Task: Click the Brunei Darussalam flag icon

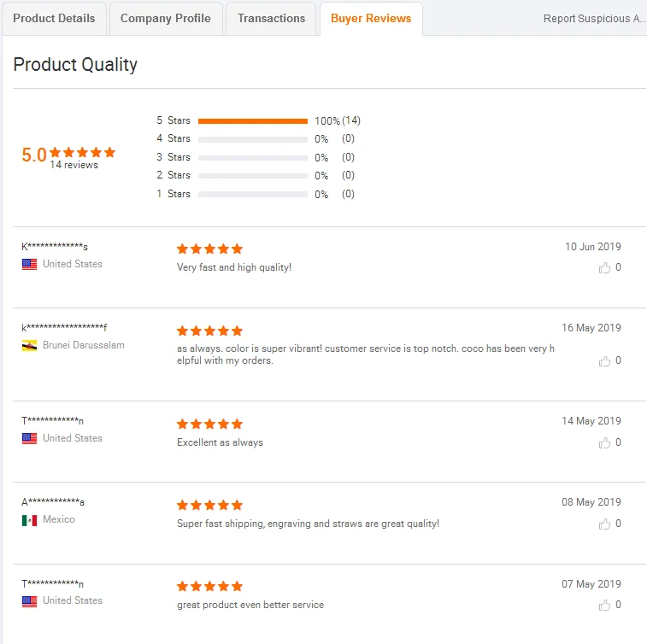Action: 29,346
